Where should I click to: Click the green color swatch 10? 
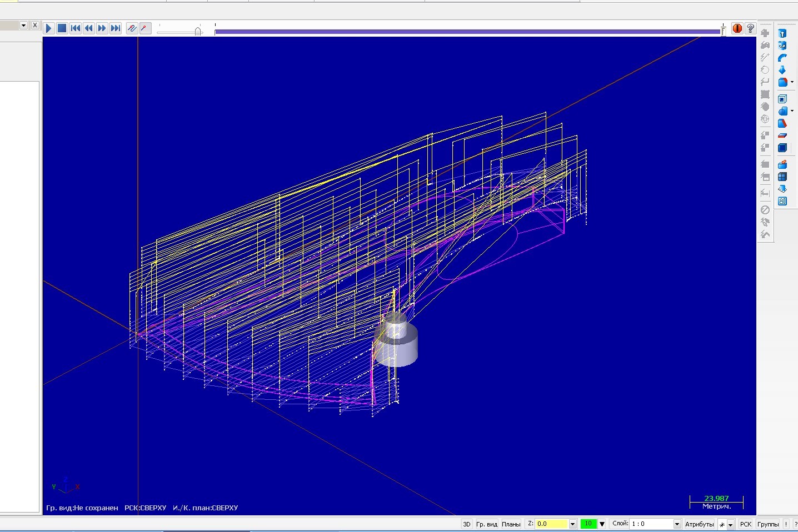pyautogui.click(x=588, y=524)
